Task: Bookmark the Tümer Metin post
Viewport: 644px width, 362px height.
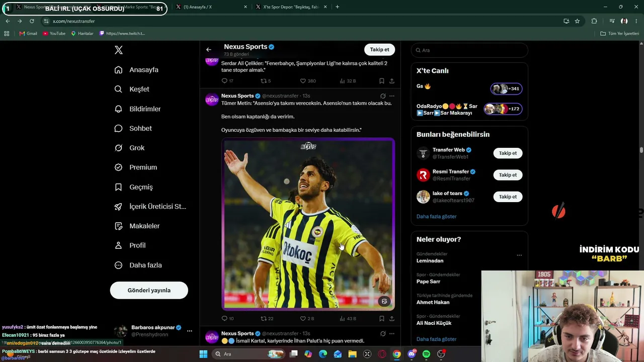Action: (382, 319)
